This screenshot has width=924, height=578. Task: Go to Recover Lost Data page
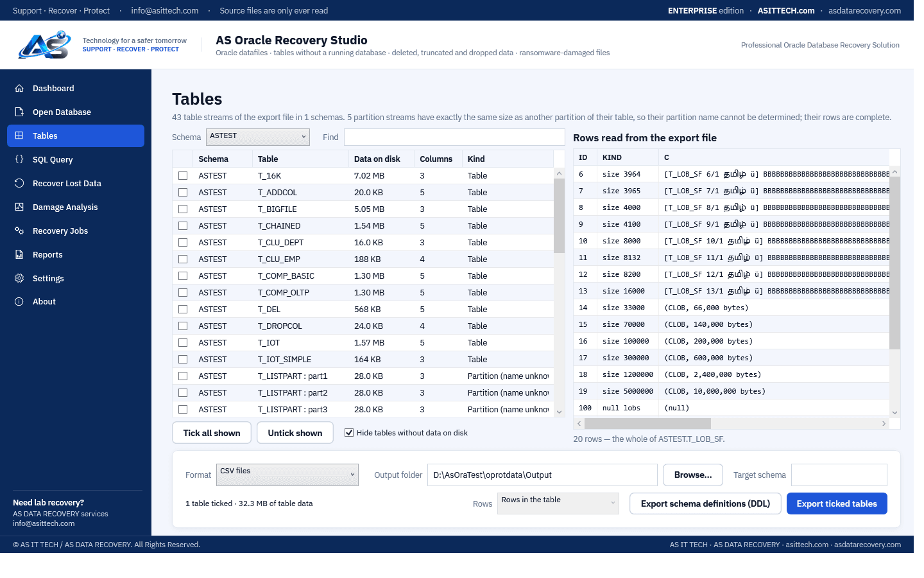click(x=76, y=184)
